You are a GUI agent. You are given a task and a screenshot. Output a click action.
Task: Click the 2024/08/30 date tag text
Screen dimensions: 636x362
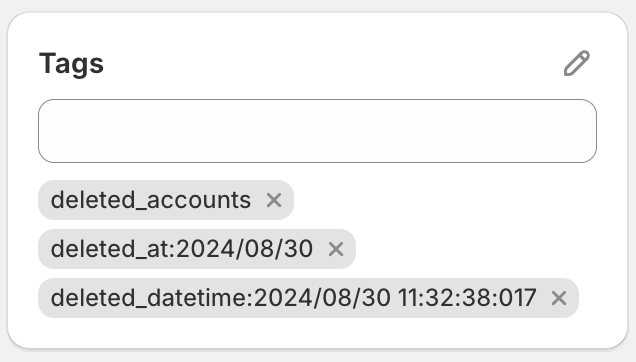182,249
